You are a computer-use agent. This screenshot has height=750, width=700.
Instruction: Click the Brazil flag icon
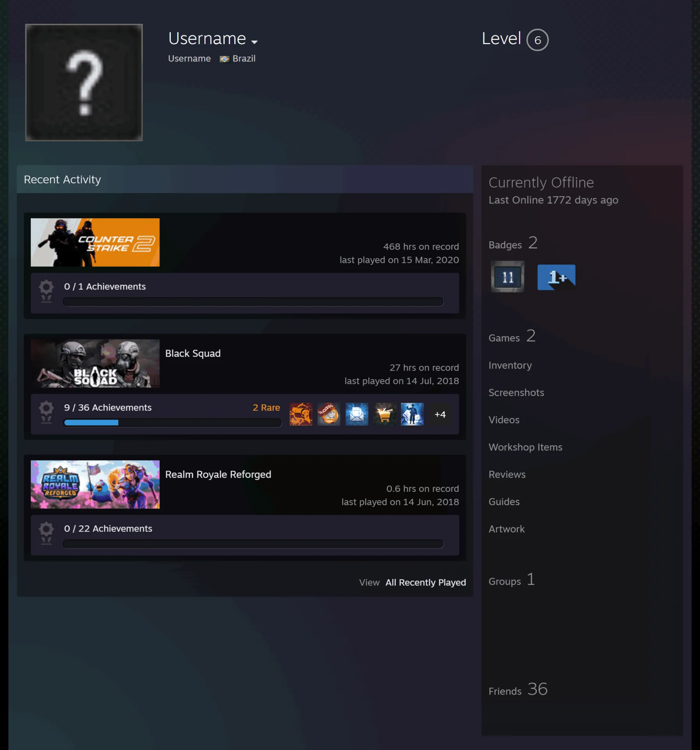tap(224, 59)
